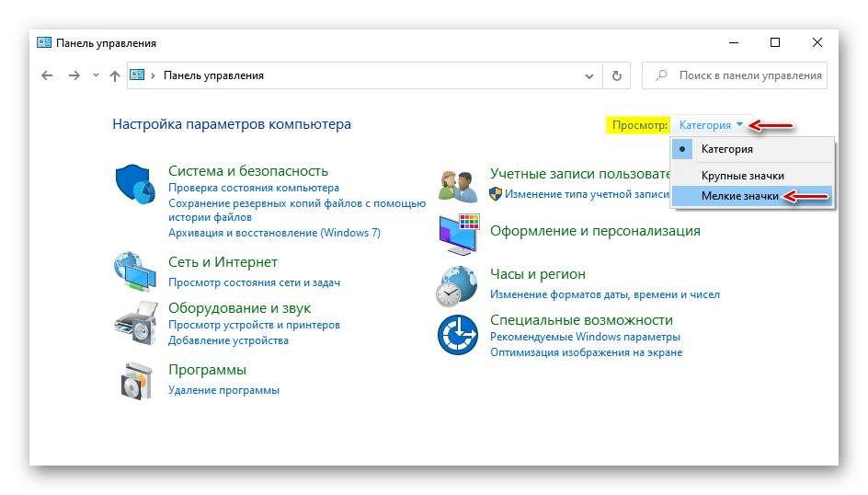Click Оптимизация изображения на экране link
The width and height of the screenshot is (868, 495).
click(x=587, y=352)
